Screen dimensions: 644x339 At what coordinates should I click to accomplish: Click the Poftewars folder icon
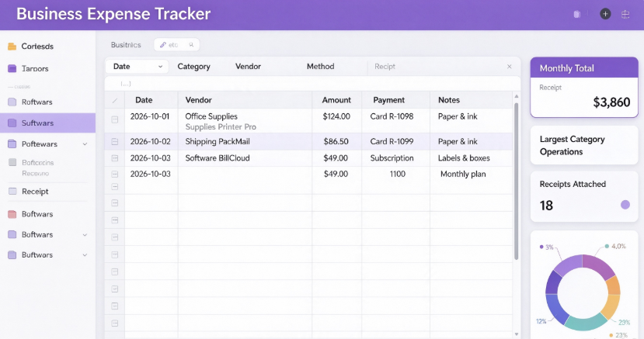coord(12,144)
